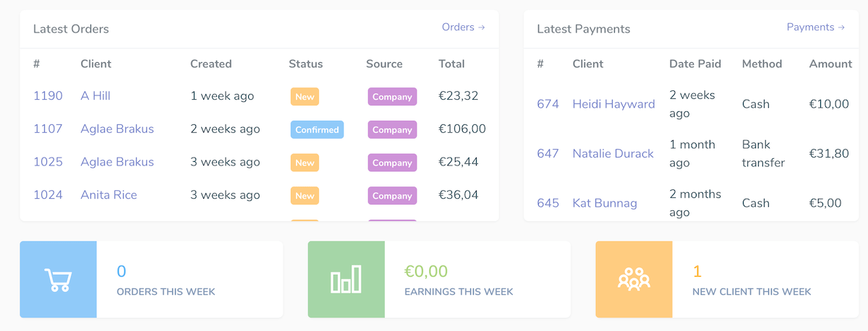Click the new clients group icon
The width and height of the screenshot is (868, 331).
click(634, 280)
